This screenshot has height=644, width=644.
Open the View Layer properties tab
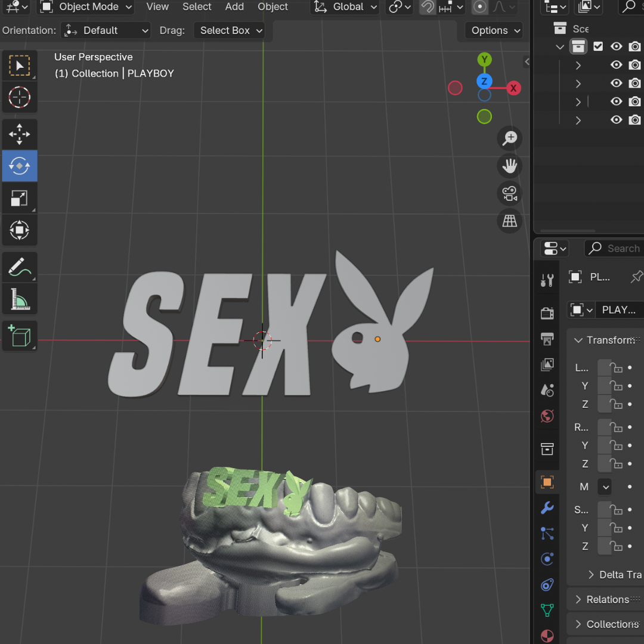pyautogui.click(x=547, y=364)
